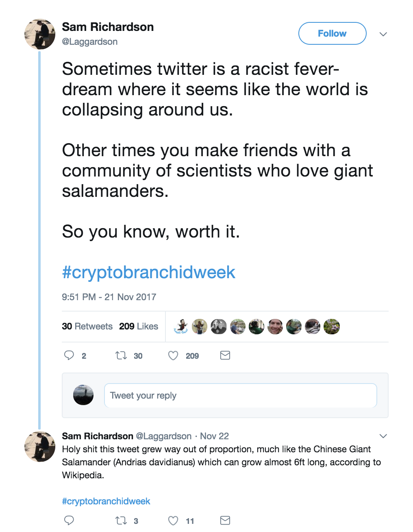
Task: Click the first liker avatar in the row
Action: click(x=181, y=326)
